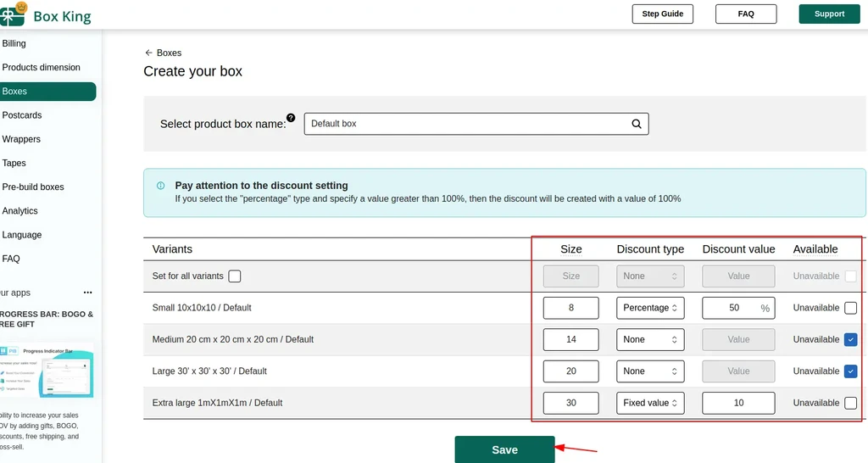This screenshot has height=463, width=868.
Task: Click the Box King logo icon
Action: point(14,14)
